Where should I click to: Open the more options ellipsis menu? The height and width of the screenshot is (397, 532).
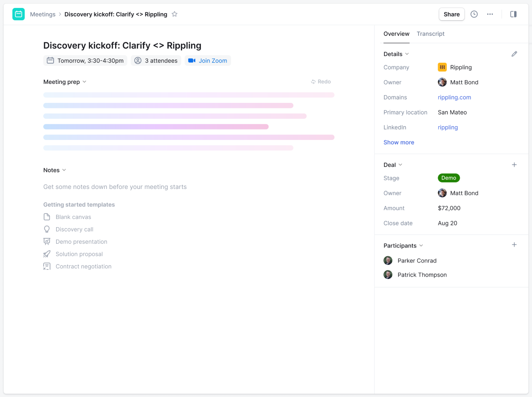pos(490,14)
